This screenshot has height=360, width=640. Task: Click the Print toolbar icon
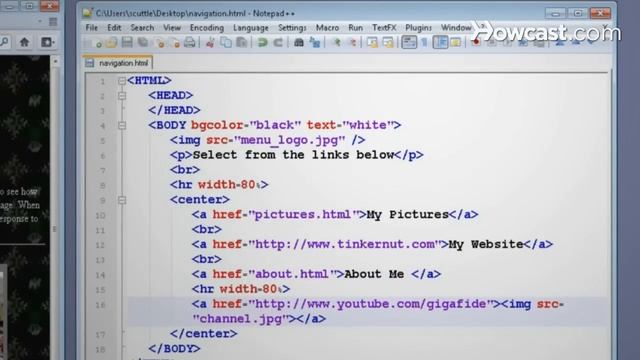pos(189,42)
